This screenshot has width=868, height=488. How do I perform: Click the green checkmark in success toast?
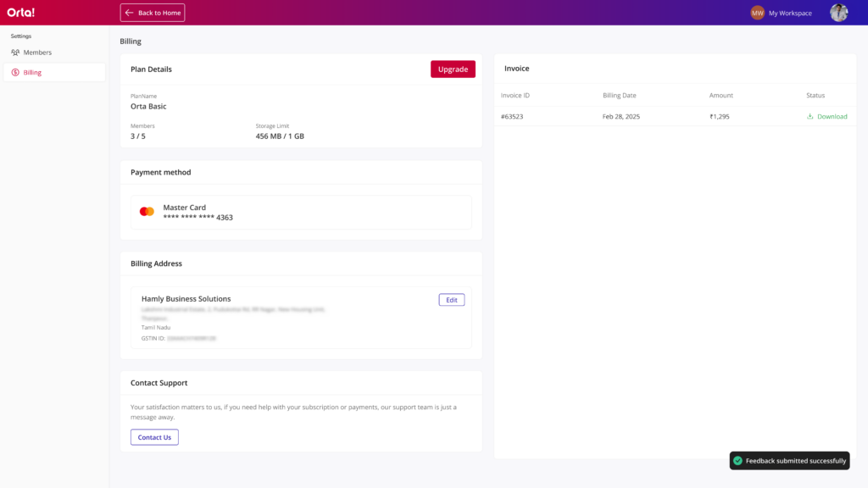pos(738,461)
